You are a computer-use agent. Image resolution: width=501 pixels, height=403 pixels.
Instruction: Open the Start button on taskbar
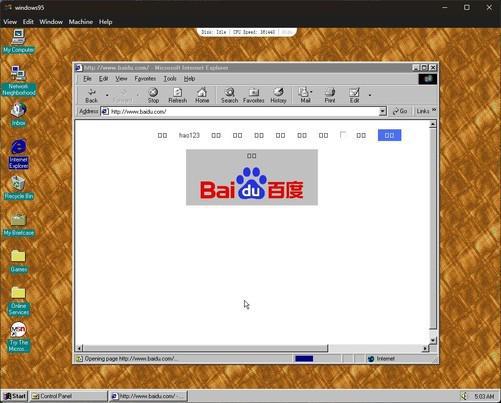point(15,396)
